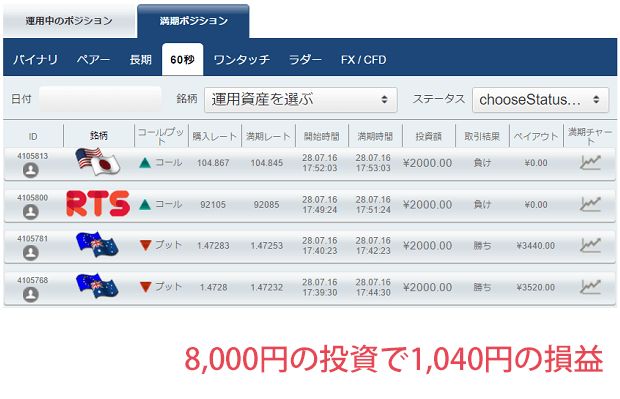Click the 負け result in row 4105813
Screen dimensions: 620x399
point(482,163)
